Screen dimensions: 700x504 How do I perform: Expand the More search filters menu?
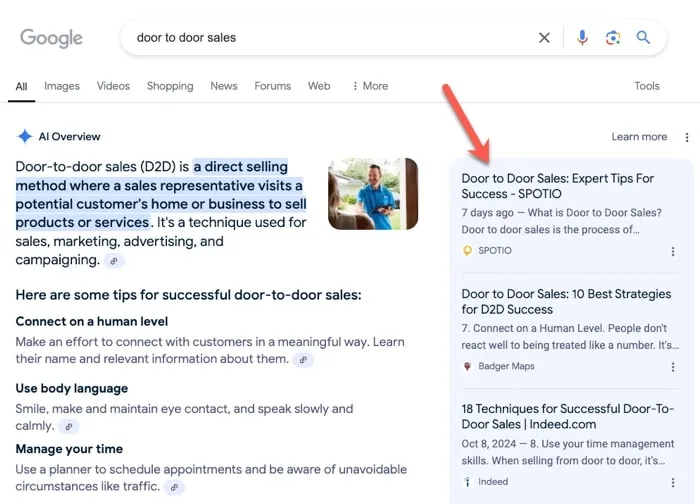pos(370,86)
